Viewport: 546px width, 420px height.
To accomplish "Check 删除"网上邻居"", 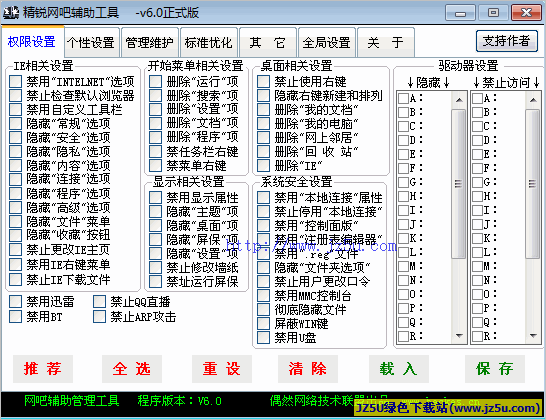I will coord(264,138).
